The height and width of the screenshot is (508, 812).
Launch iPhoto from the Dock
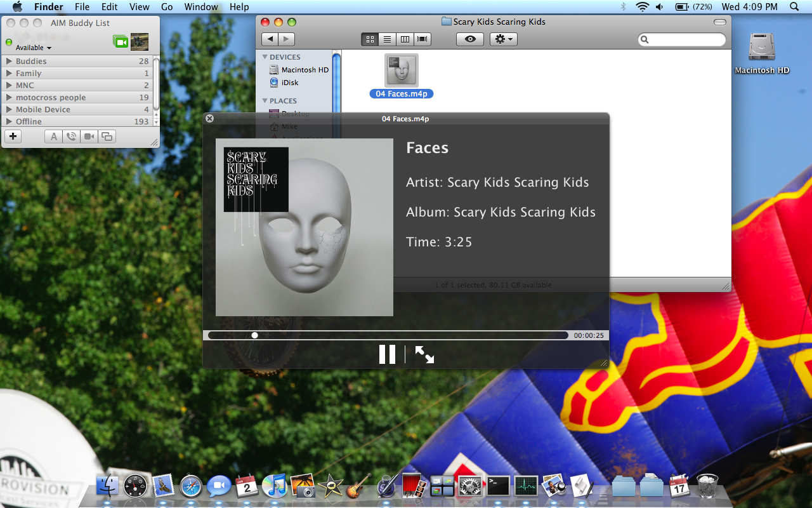click(x=303, y=487)
